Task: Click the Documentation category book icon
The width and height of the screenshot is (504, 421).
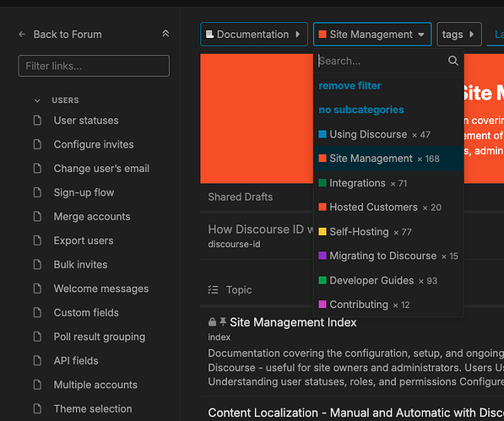Action: tap(209, 34)
